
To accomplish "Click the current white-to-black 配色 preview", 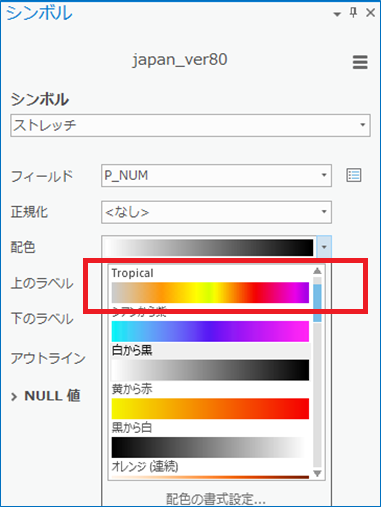I will [209, 247].
